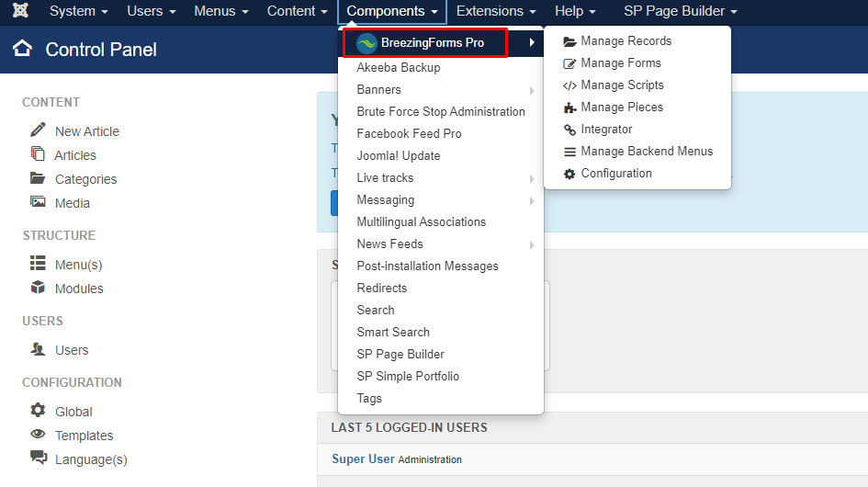
Task: Open the Help dropdown menu
Action: point(575,11)
